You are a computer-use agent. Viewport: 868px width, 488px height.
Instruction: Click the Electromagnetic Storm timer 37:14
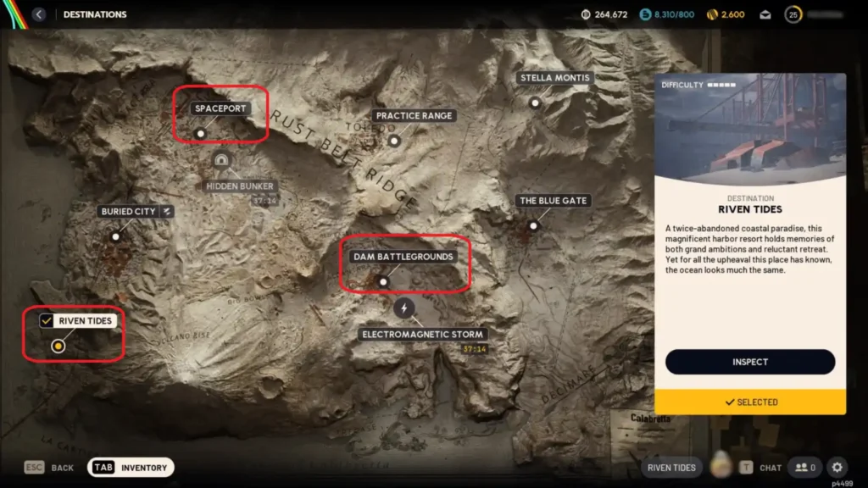point(475,349)
